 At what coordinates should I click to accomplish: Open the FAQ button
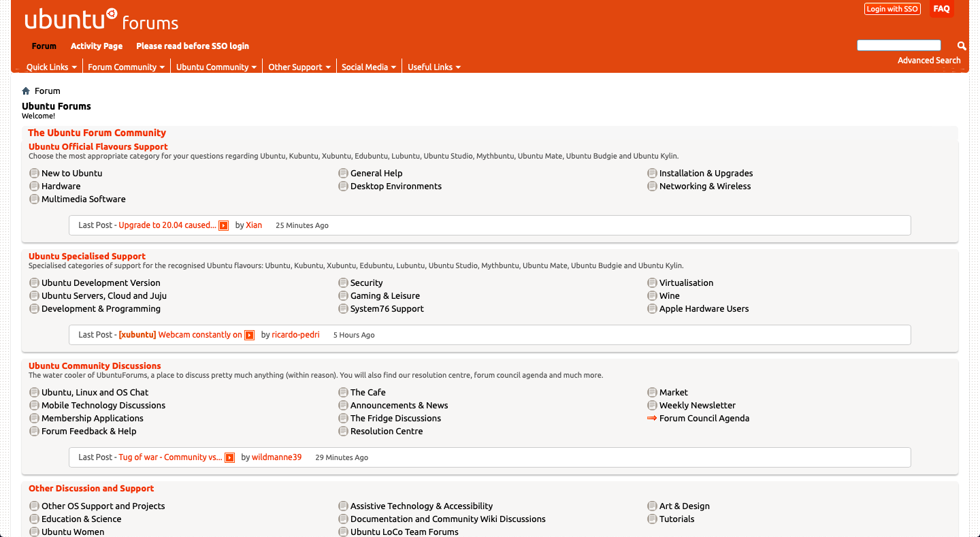942,9
